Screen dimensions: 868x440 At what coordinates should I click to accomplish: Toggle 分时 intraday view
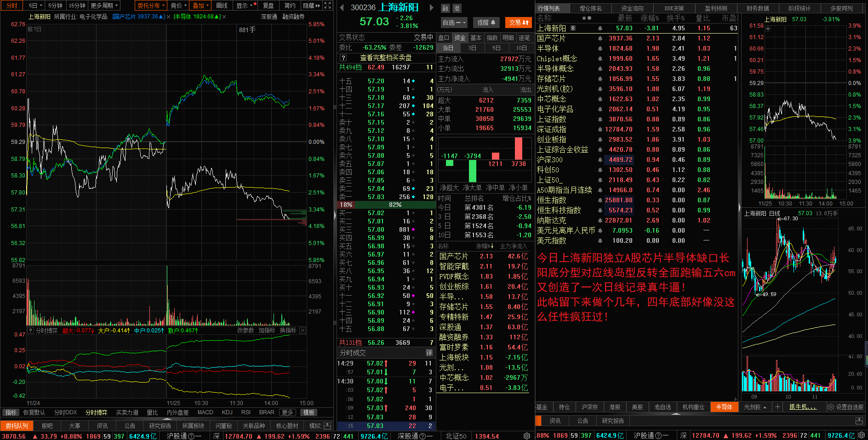tap(12, 6)
